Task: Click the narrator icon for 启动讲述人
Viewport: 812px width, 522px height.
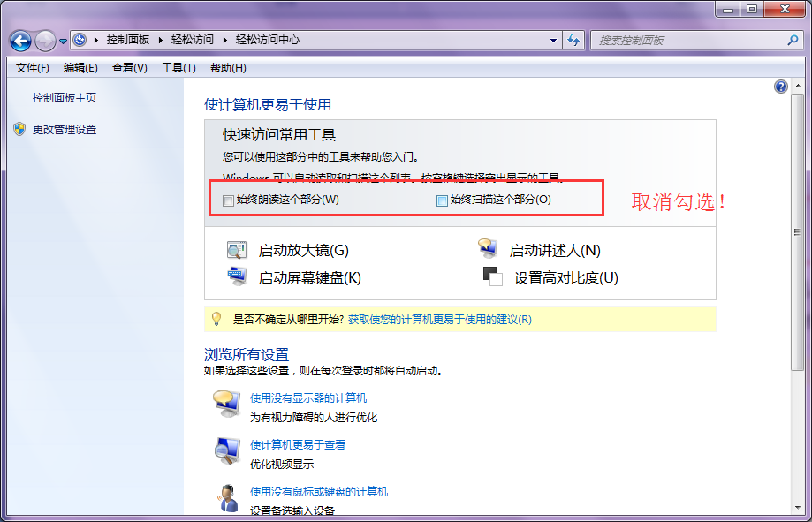Action: pyautogui.click(x=488, y=248)
